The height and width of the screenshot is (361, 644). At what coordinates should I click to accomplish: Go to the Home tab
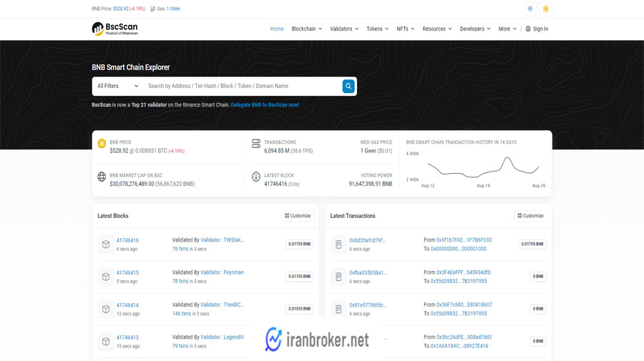pyautogui.click(x=277, y=29)
